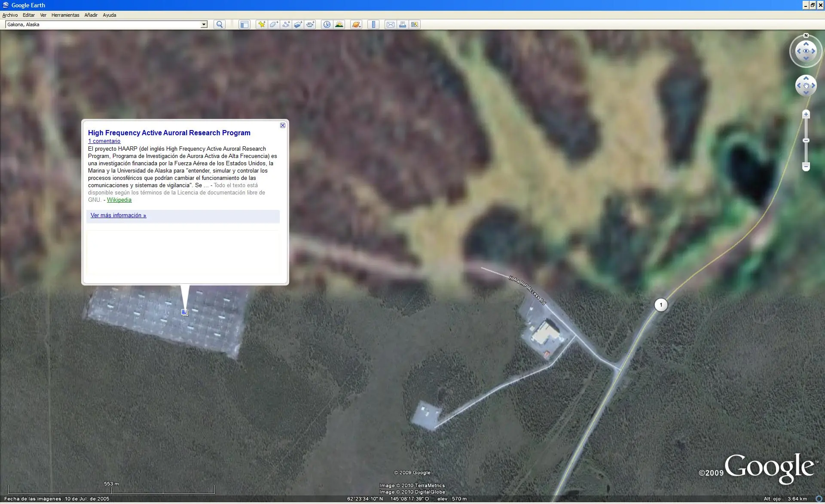Click the look left arrow on the eye joystick
825x504 pixels.
coord(799,51)
